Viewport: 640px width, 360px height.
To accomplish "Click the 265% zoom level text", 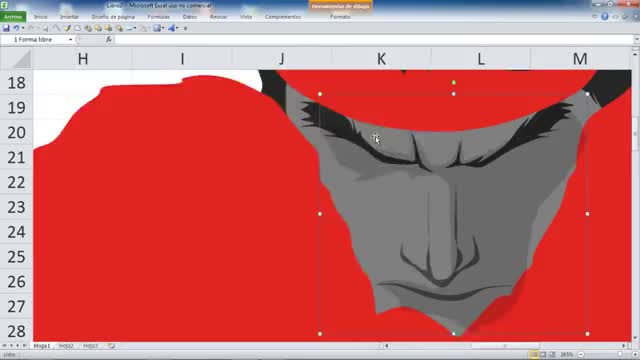I will [567, 355].
